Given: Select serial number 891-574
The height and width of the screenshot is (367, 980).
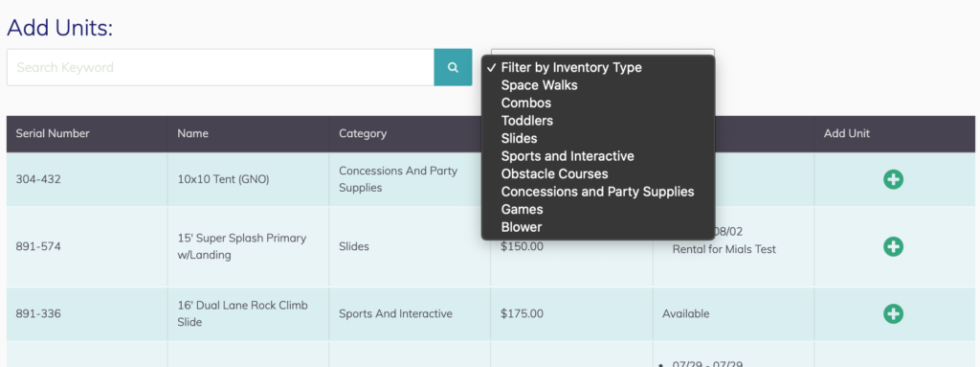Looking at the screenshot, I should click(x=38, y=247).
